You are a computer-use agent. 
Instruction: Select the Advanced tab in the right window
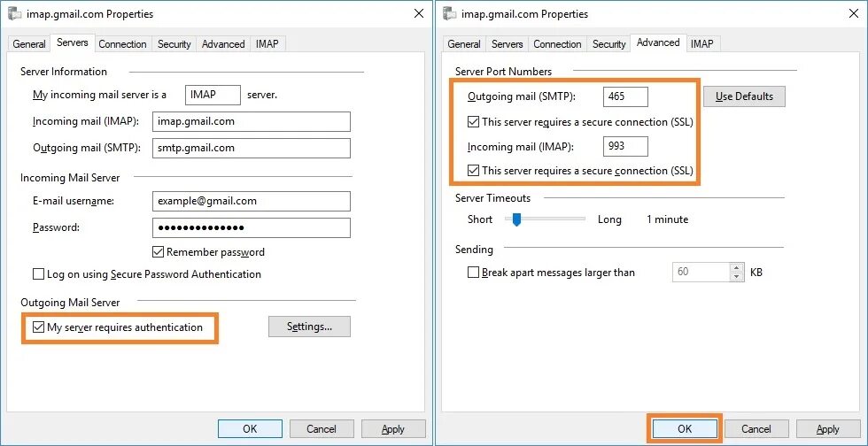click(x=658, y=42)
